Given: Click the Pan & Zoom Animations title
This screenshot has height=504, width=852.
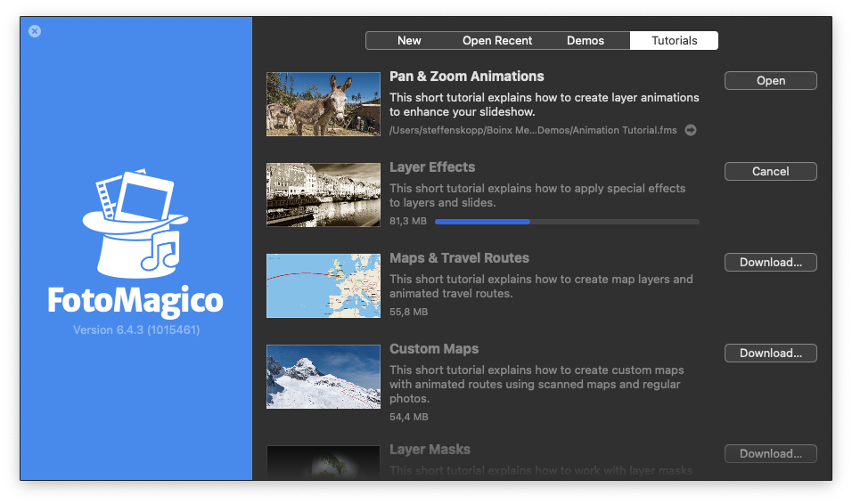Looking at the screenshot, I should [x=467, y=77].
